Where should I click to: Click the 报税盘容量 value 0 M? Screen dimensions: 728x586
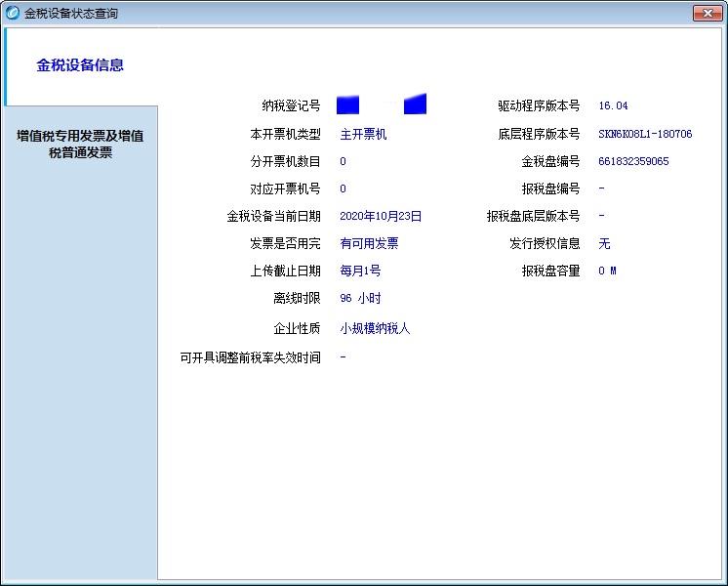point(607,271)
